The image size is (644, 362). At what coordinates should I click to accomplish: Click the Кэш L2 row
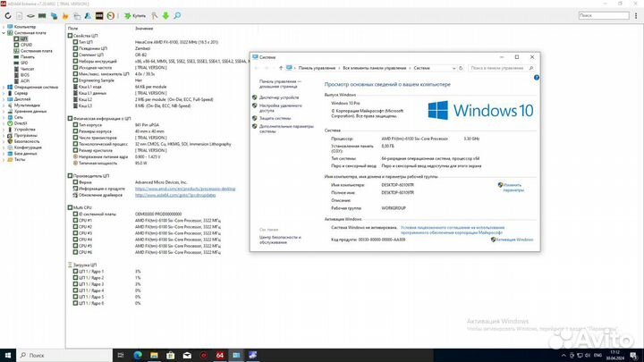point(143,99)
